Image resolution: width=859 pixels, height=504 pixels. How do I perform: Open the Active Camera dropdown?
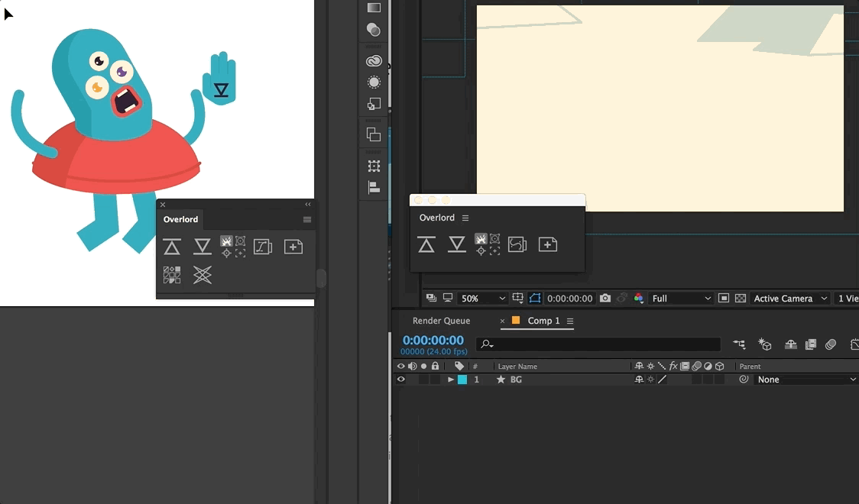tap(790, 299)
